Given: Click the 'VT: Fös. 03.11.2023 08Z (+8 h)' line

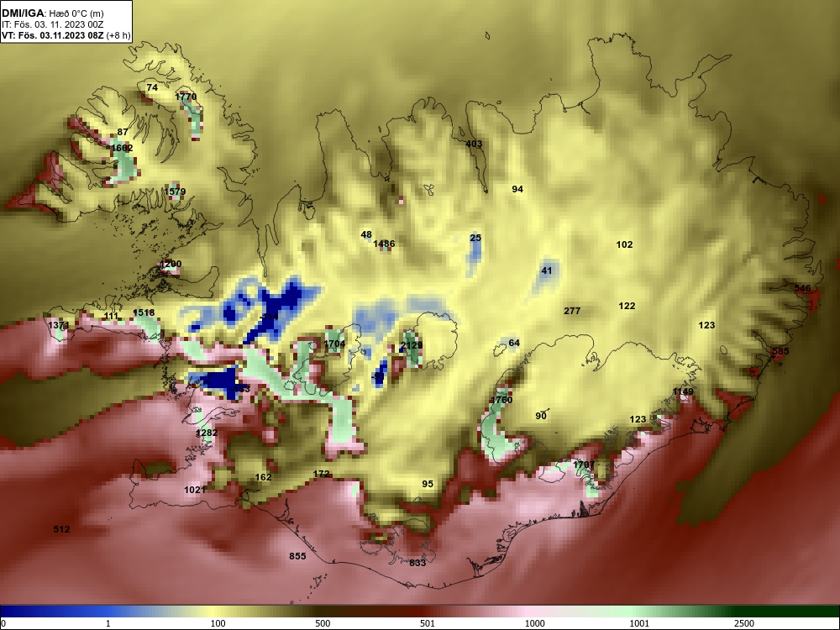Looking at the screenshot, I should pos(66,36).
